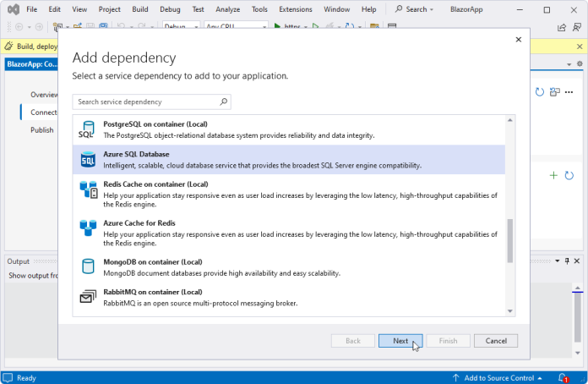This screenshot has width=588, height=384.
Task: Click the Ready status icon in status bar
Action: point(8,377)
